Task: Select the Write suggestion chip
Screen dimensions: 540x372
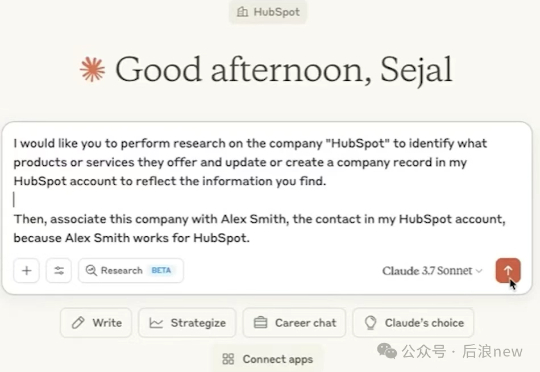Action: point(96,323)
